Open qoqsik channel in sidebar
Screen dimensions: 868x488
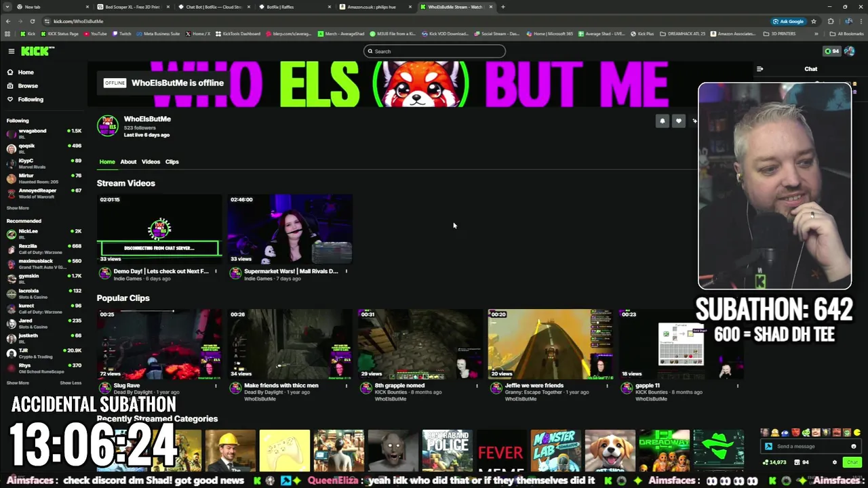coord(43,148)
